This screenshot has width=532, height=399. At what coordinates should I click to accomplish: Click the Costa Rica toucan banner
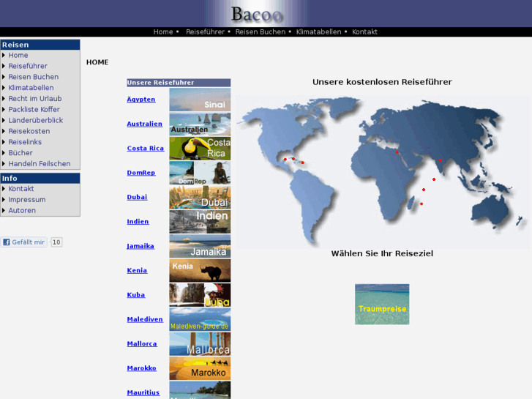pos(200,149)
